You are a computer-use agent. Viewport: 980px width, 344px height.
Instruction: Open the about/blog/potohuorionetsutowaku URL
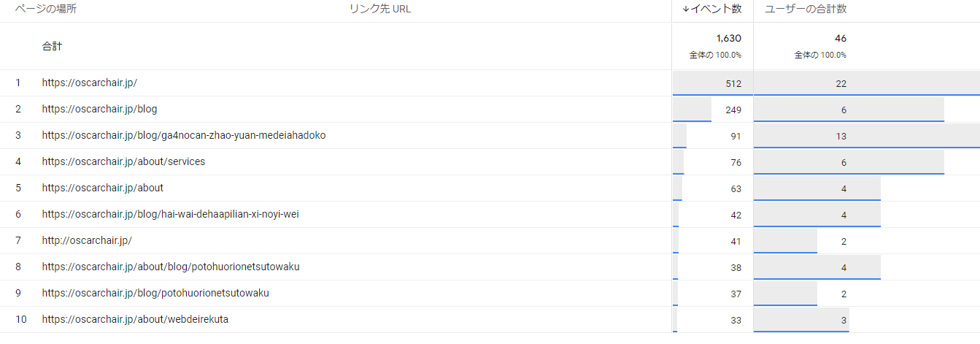(170, 267)
